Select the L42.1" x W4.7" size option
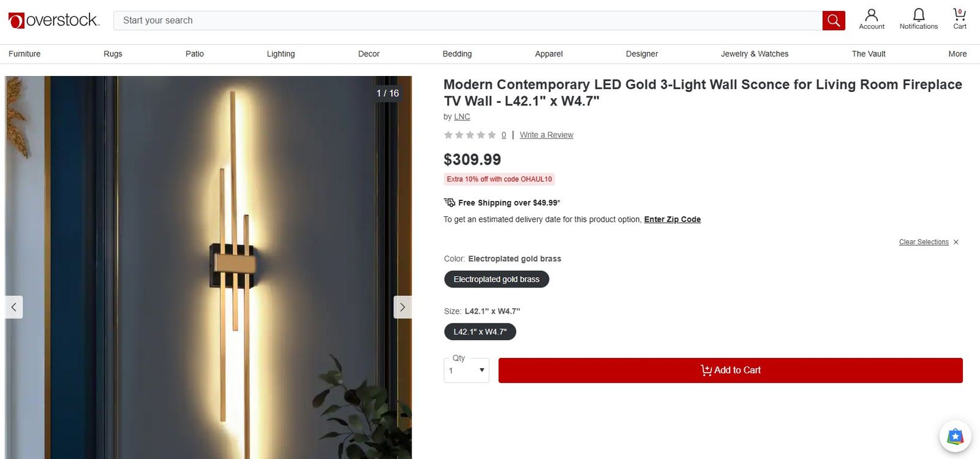This screenshot has width=980, height=459. pos(480,332)
